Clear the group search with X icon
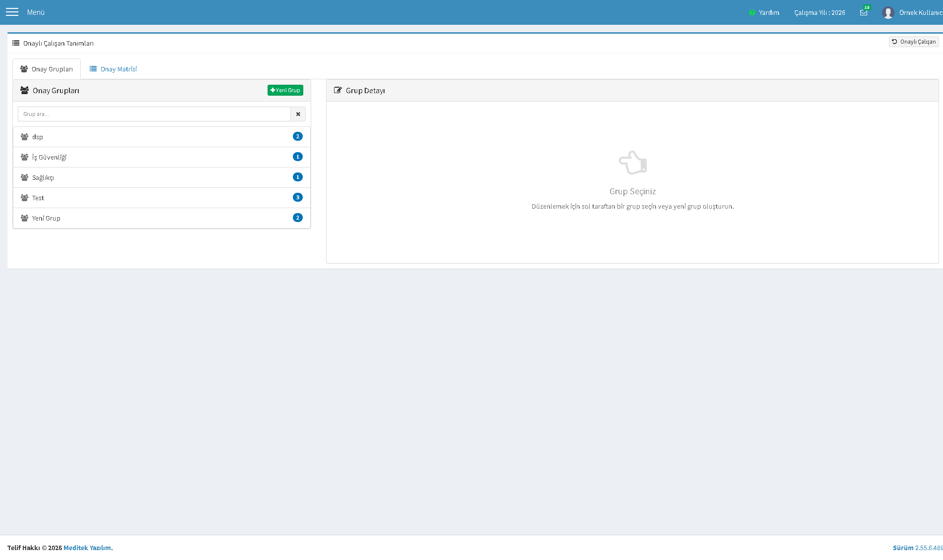Image resolution: width=943 pixels, height=560 pixels. [x=298, y=114]
